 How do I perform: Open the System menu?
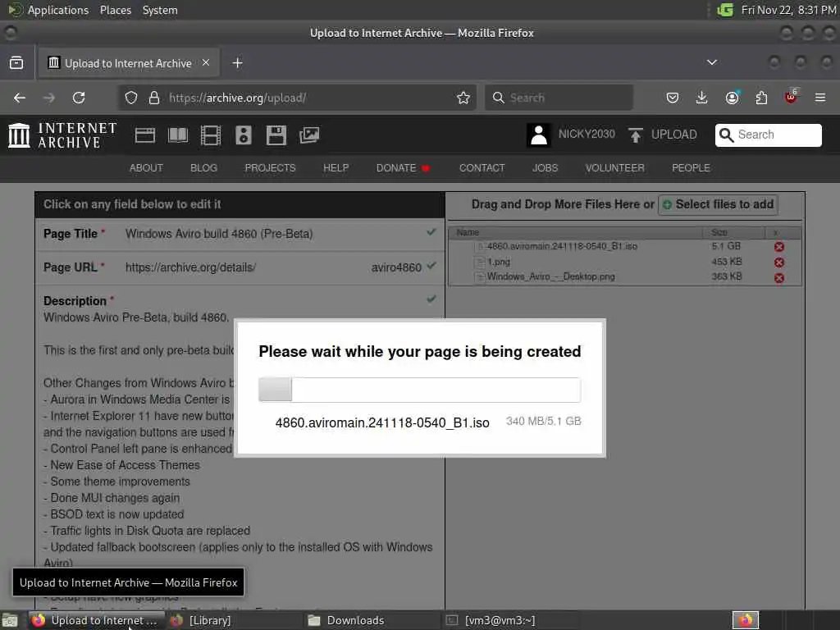(160, 10)
